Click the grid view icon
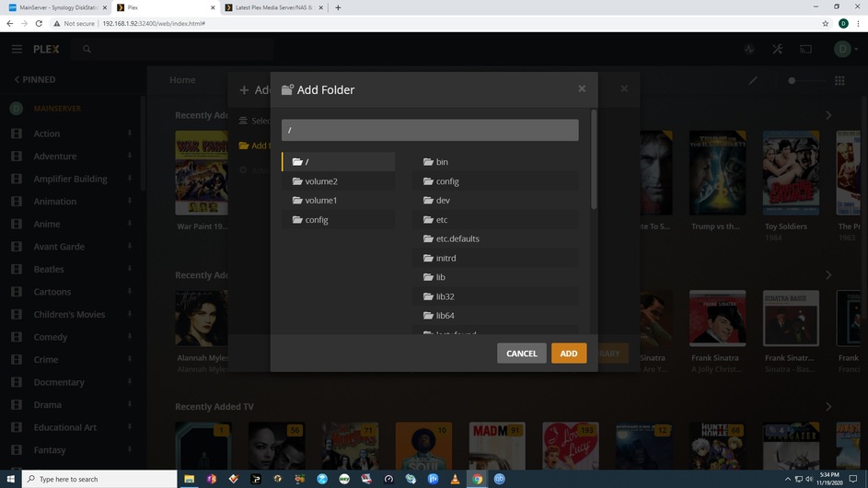This screenshot has height=488, width=868. [x=839, y=80]
